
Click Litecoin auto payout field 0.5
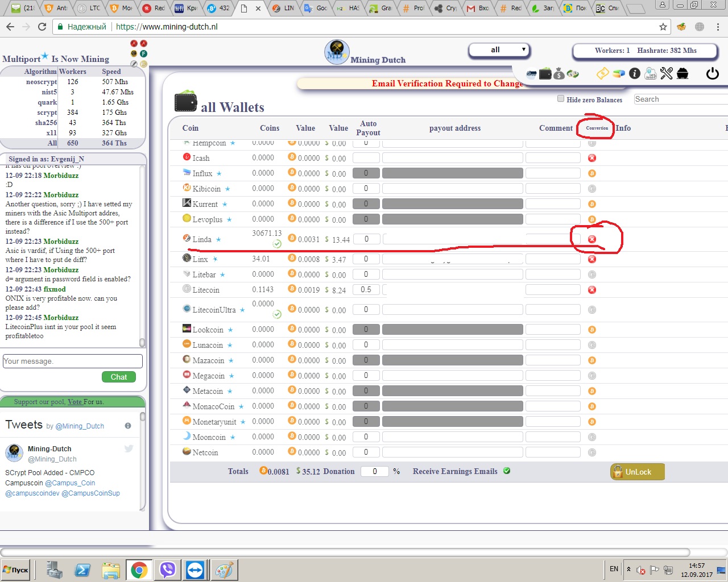[366, 290]
